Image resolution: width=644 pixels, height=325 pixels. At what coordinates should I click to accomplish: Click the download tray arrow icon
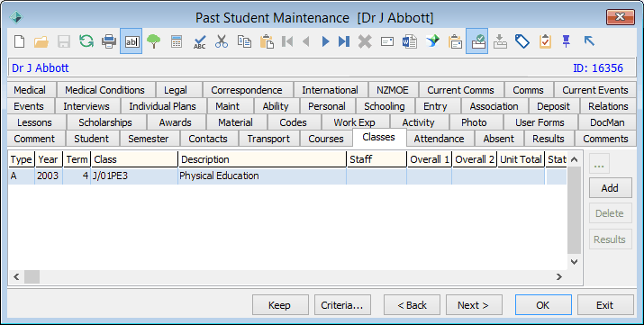tap(500, 41)
